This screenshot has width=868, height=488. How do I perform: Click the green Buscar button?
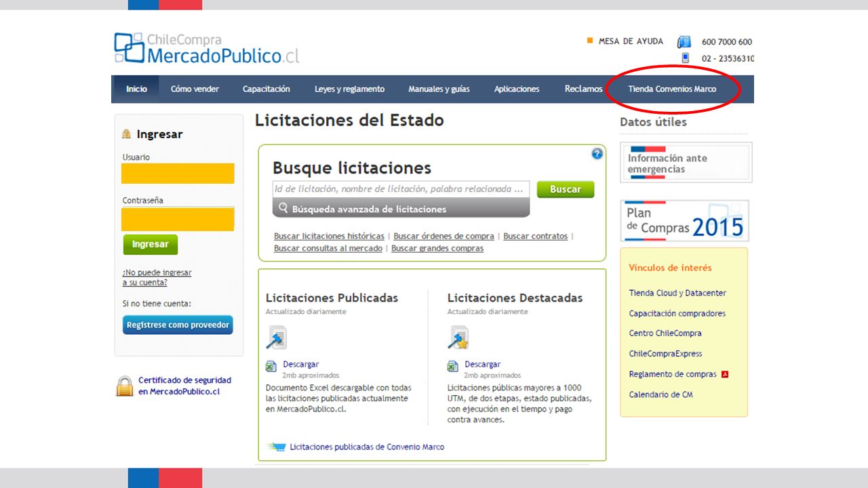pos(566,189)
